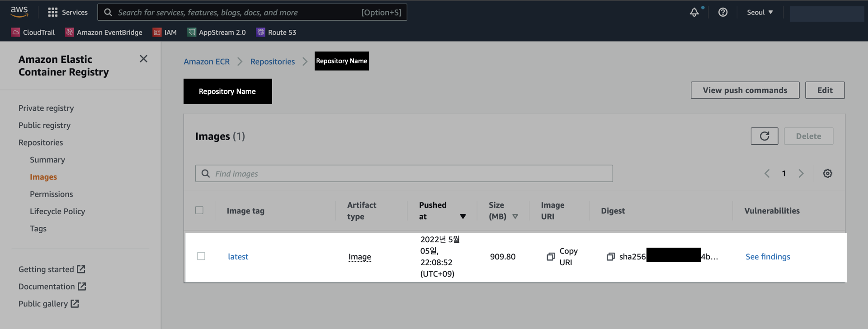
Task: Close the Amazon ECR side panel
Action: (x=143, y=59)
